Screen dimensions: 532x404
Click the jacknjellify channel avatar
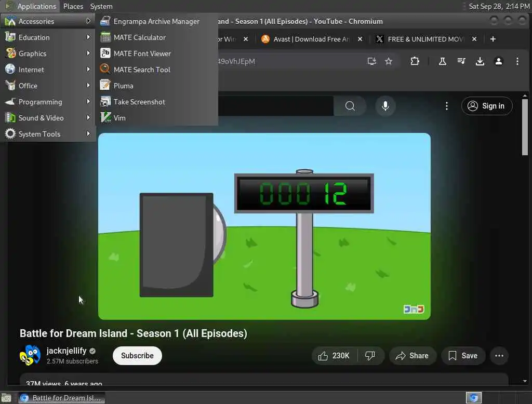click(x=30, y=356)
